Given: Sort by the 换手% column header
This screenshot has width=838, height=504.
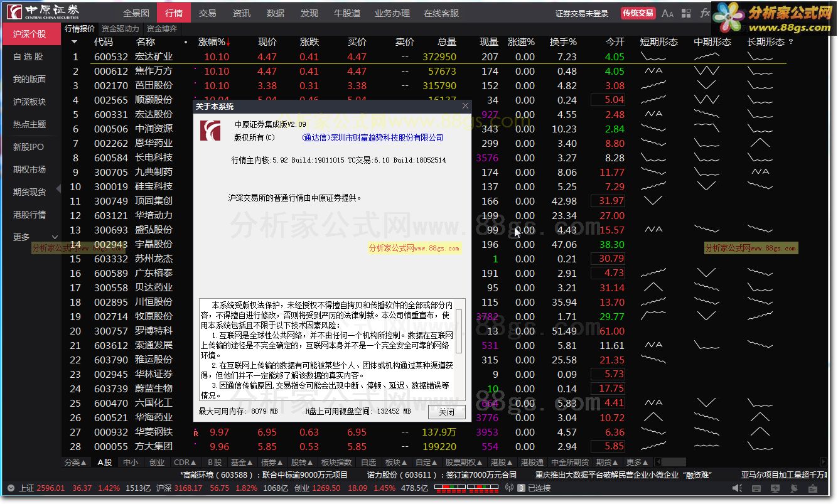Looking at the screenshot, I should tap(563, 42).
